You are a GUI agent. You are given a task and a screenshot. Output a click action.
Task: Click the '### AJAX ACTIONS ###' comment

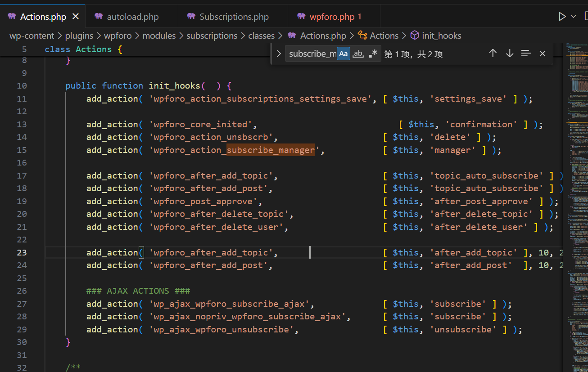click(138, 291)
